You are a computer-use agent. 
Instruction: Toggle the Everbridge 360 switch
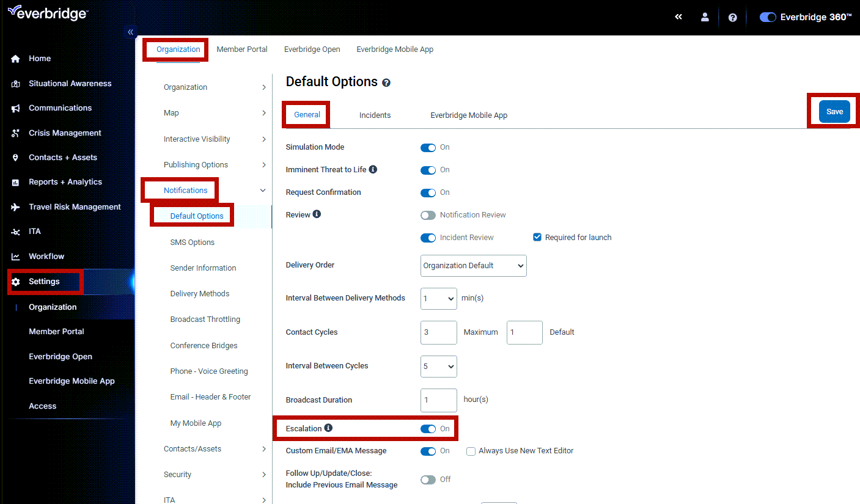click(x=768, y=17)
